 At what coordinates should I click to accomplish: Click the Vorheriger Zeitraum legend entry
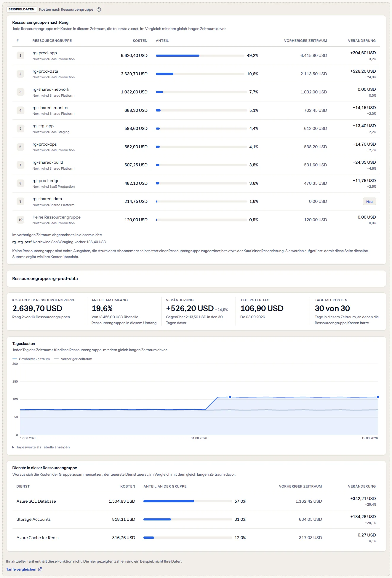pos(73,359)
